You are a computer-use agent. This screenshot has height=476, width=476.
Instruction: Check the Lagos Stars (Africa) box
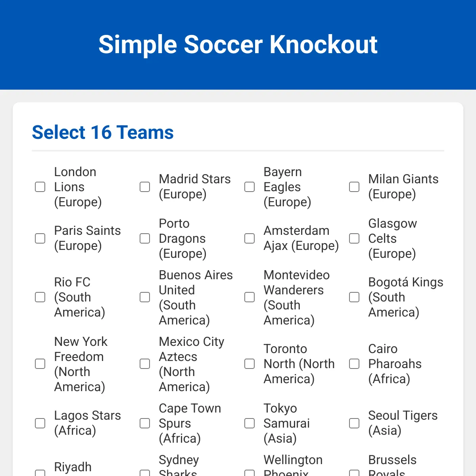tap(40, 423)
